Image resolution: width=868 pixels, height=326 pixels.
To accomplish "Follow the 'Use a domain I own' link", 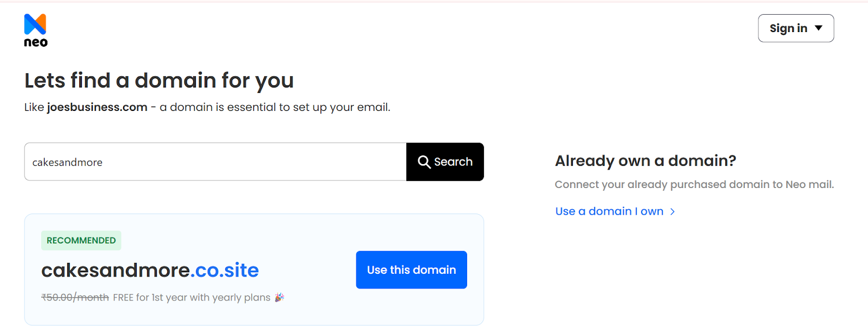I will click(x=609, y=211).
